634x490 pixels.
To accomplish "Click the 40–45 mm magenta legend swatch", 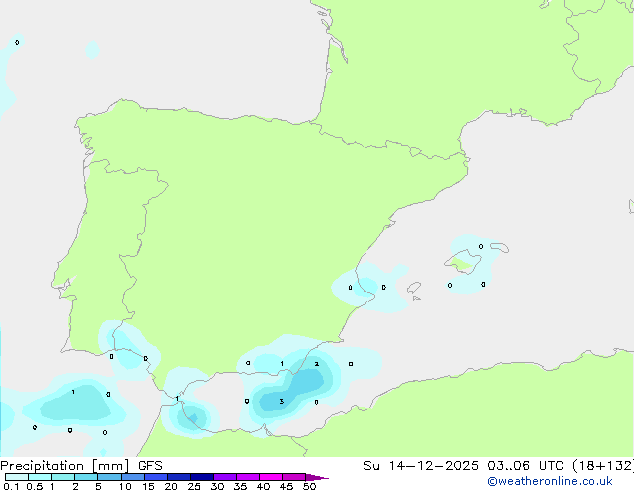I will pos(271,477).
